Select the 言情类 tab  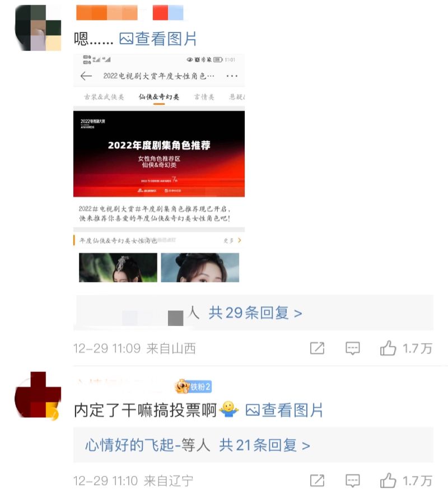pos(204,97)
